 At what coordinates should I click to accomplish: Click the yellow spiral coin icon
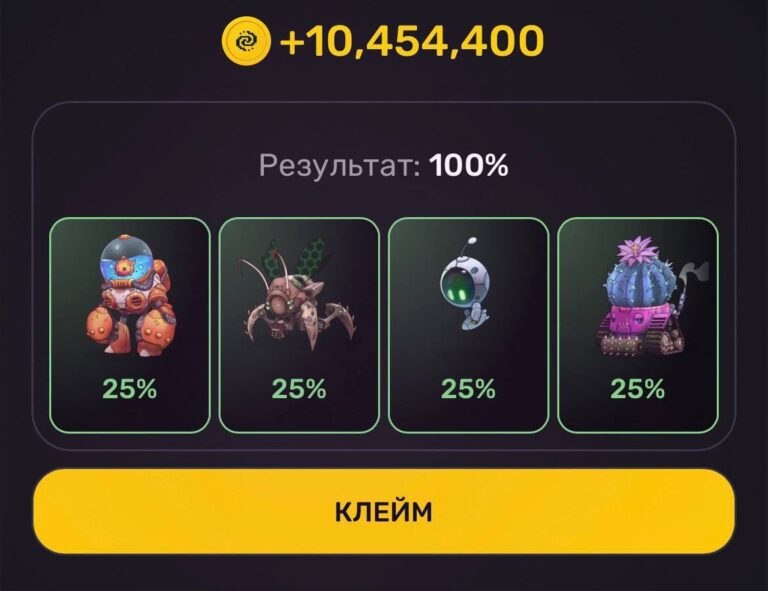245,41
